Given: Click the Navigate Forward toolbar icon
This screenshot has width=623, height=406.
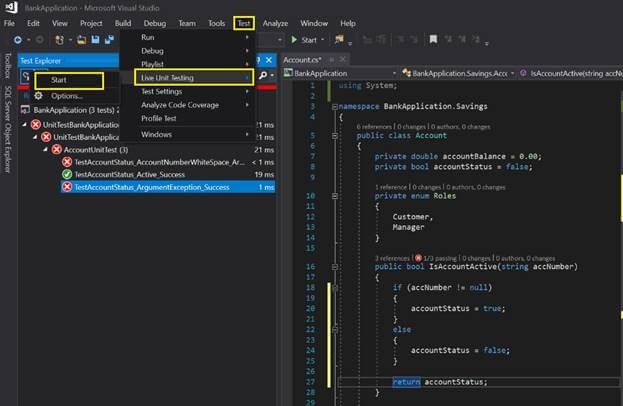Looking at the screenshot, I should point(39,40).
